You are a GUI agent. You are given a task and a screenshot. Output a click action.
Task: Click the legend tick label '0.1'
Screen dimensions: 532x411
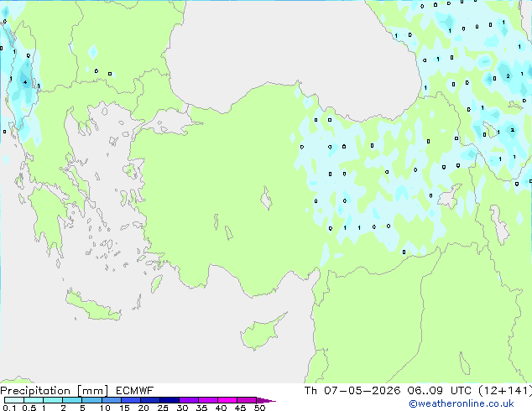(9, 408)
